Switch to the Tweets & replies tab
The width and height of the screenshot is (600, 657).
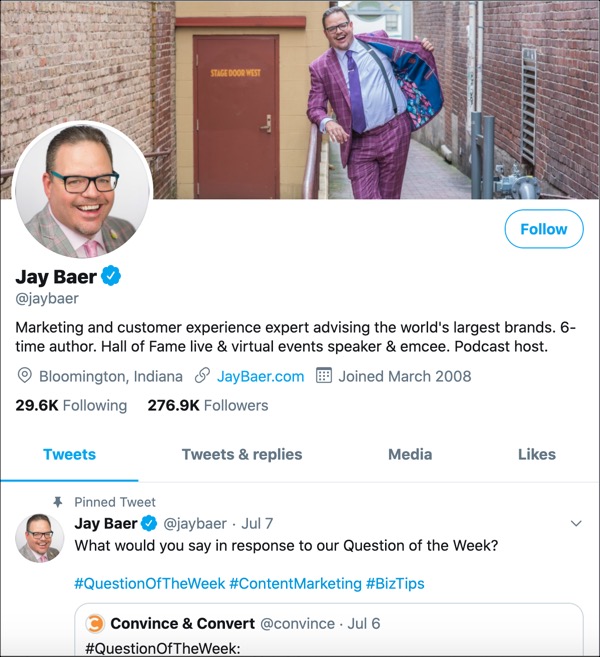click(242, 454)
